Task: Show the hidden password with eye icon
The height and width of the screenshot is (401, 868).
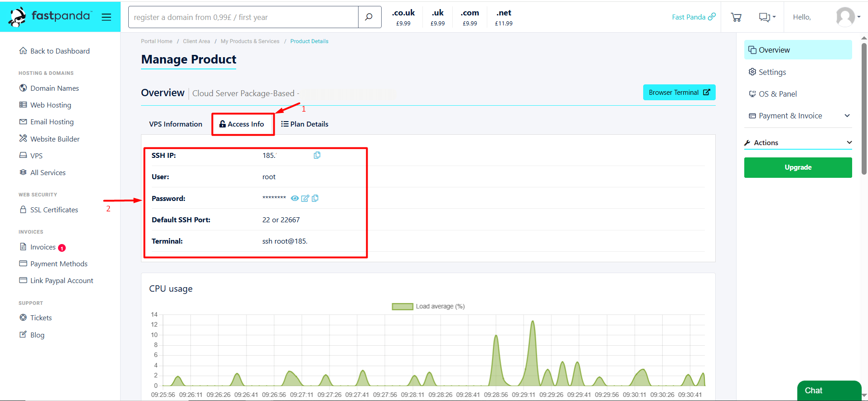Action: tap(295, 198)
